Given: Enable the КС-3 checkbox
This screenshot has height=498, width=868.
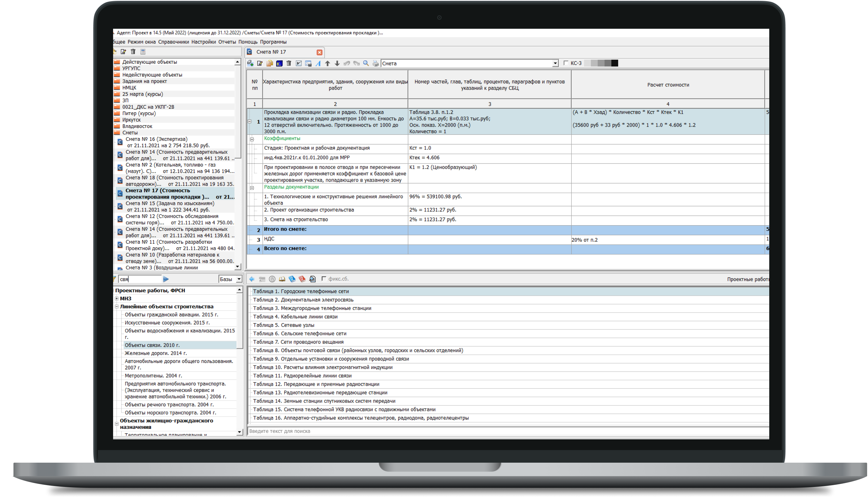Looking at the screenshot, I should 566,63.
